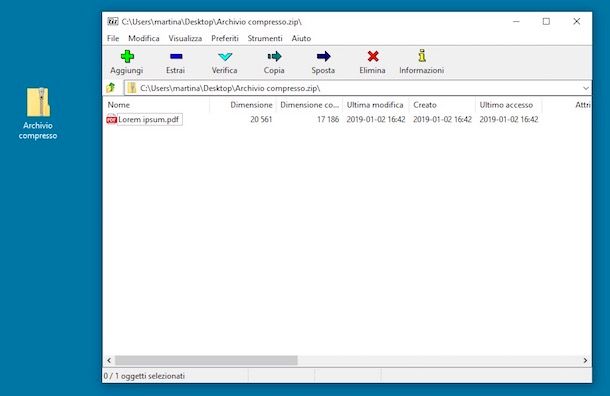The image size is (610, 396).
Task: Close the 7-Zip window
Action: coord(577,21)
